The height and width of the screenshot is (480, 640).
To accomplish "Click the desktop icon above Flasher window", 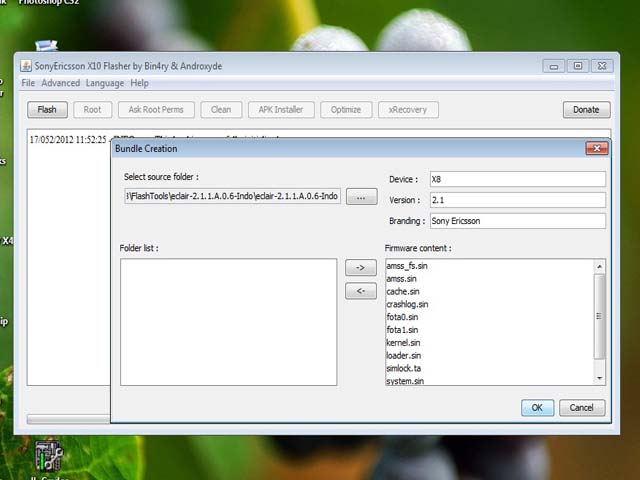I will [46, 45].
